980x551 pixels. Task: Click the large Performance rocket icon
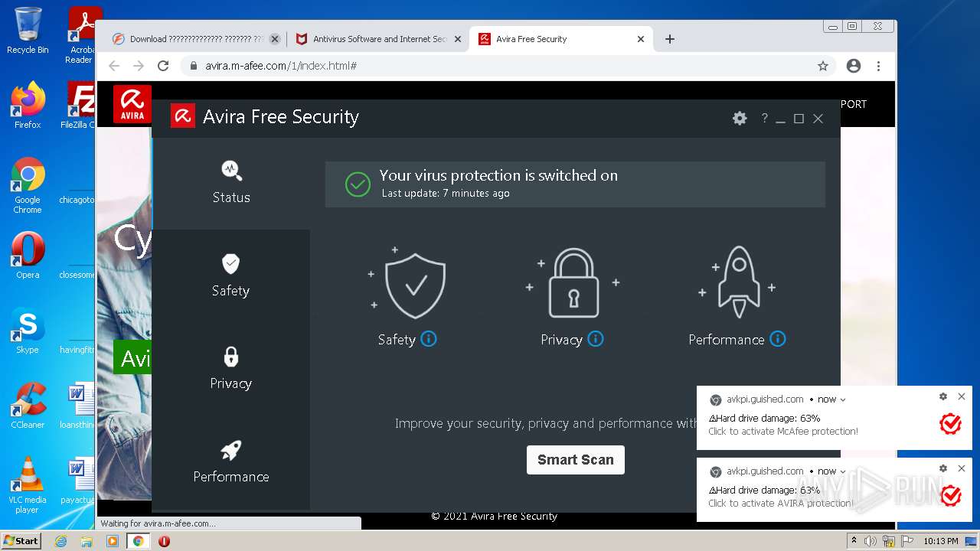click(x=738, y=282)
